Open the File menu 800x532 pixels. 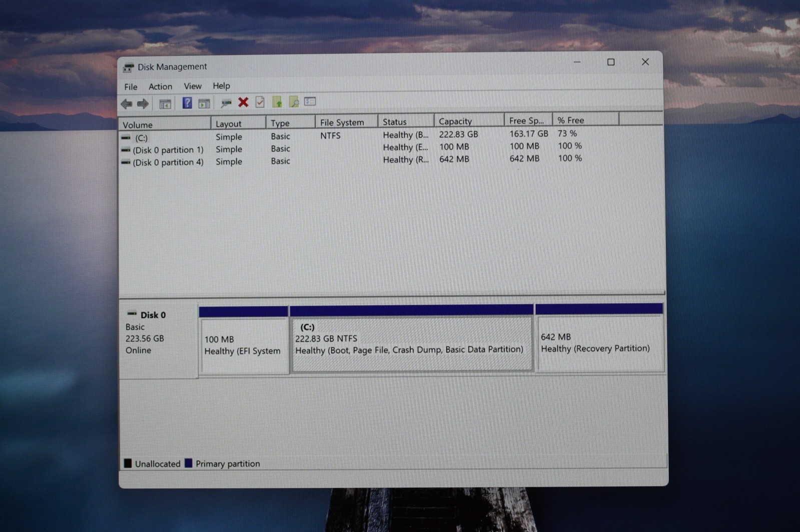coord(131,87)
